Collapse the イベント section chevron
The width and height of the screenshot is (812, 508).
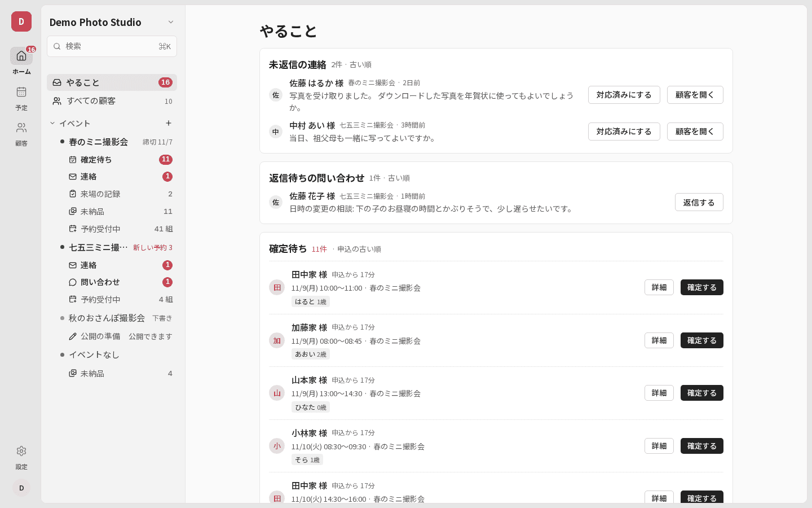pos(52,123)
